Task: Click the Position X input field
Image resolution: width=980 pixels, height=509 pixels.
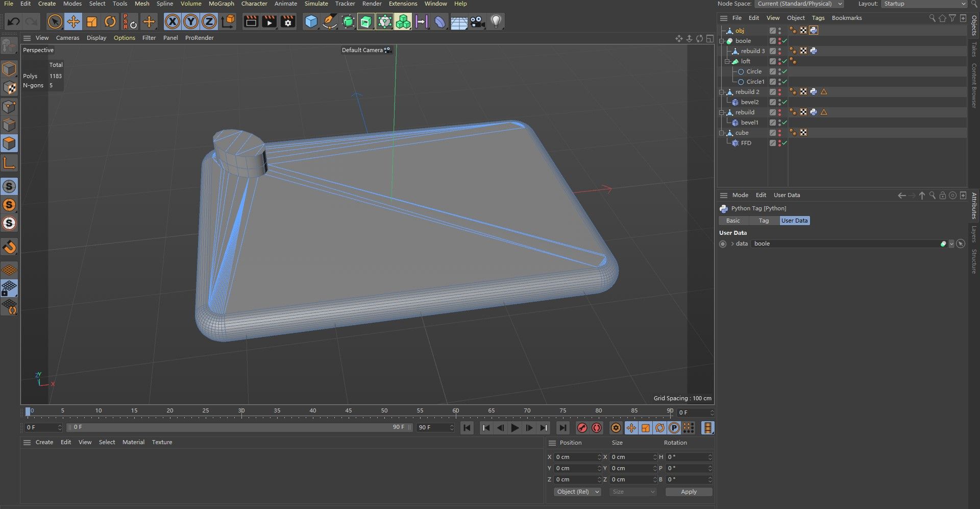Action: click(577, 457)
